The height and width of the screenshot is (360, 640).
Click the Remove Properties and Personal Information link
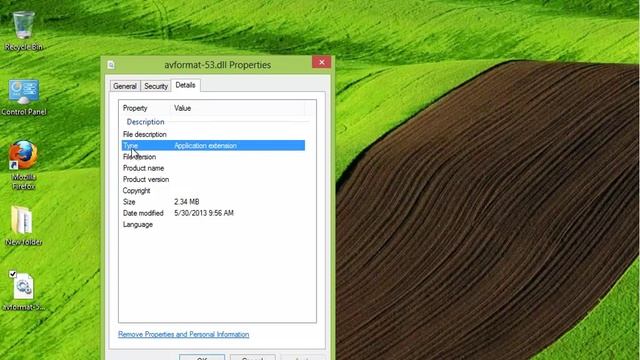point(183,334)
